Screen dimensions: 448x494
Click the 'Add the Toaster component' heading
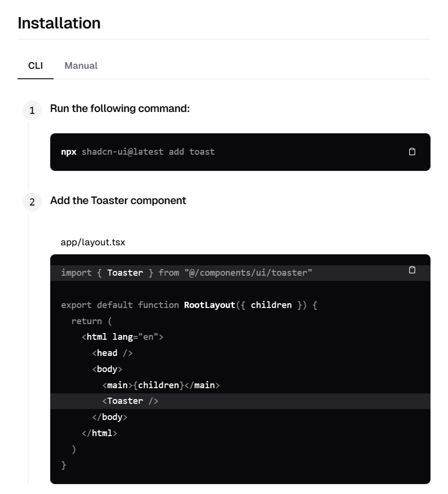tap(118, 201)
